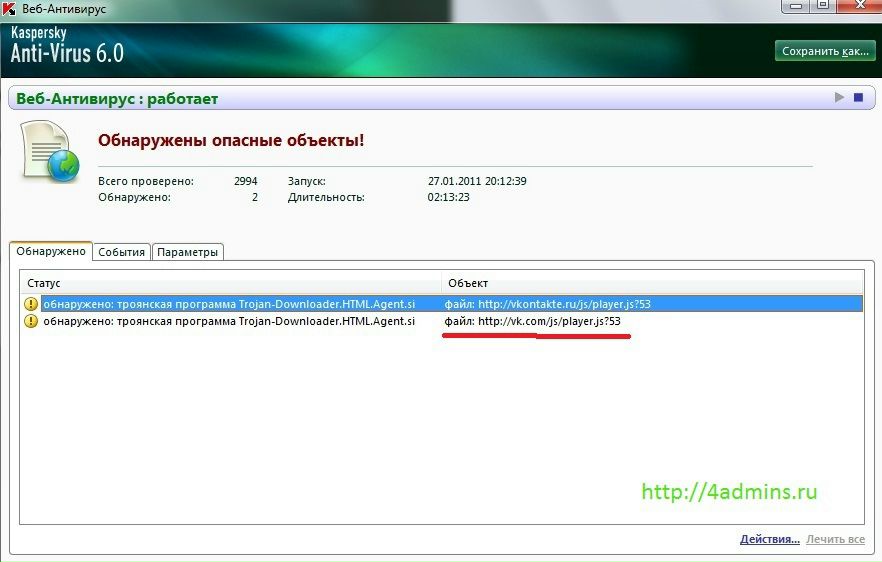Minimize the Веб-Антивирус window
The image size is (882, 562).
(x=795, y=6)
